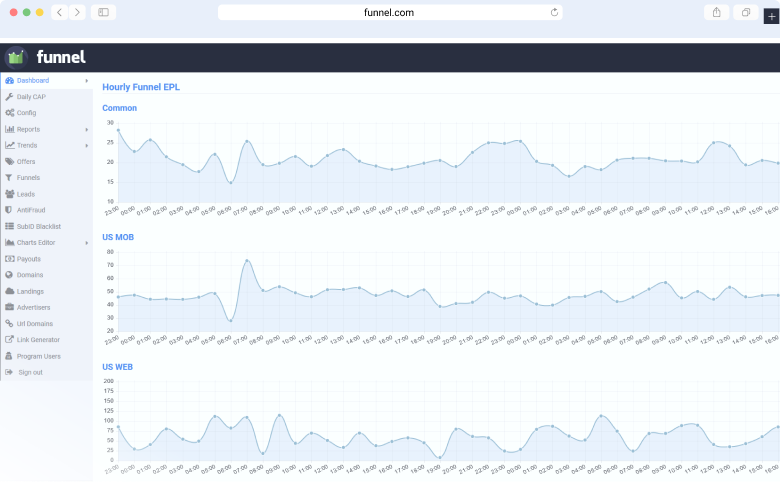Select the Domains globe icon

point(9,274)
